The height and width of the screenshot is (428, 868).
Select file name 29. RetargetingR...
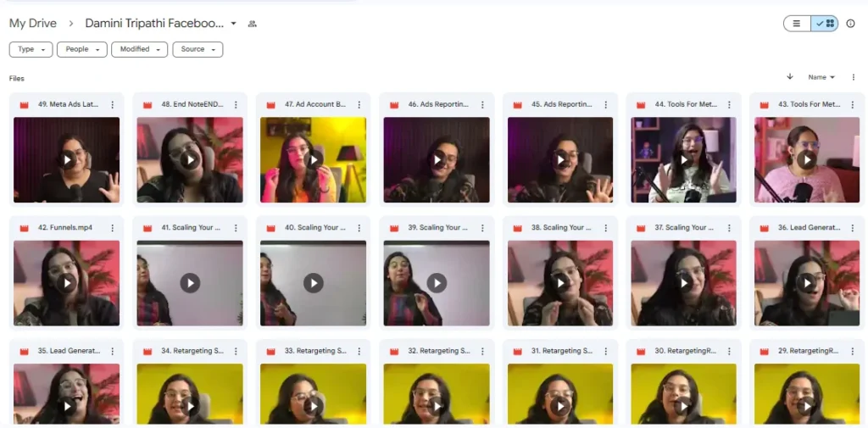pyautogui.click(x=810, y=352)
